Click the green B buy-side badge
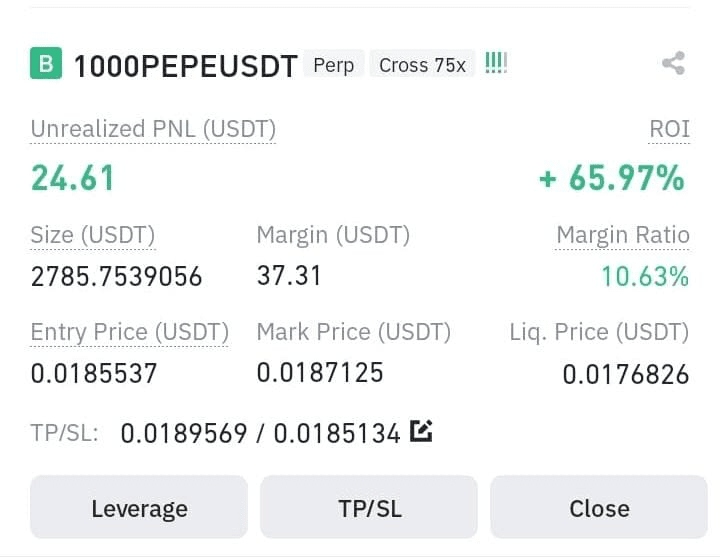The image size is (720, 558). coord(46,63)
